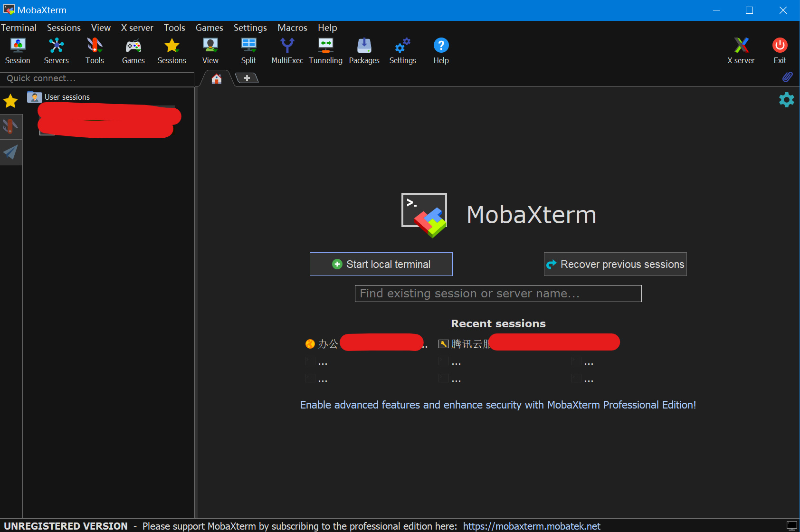Open the Settings gears toolbar icon
This screenshot has height=532, width=800.
click(402, 51)
